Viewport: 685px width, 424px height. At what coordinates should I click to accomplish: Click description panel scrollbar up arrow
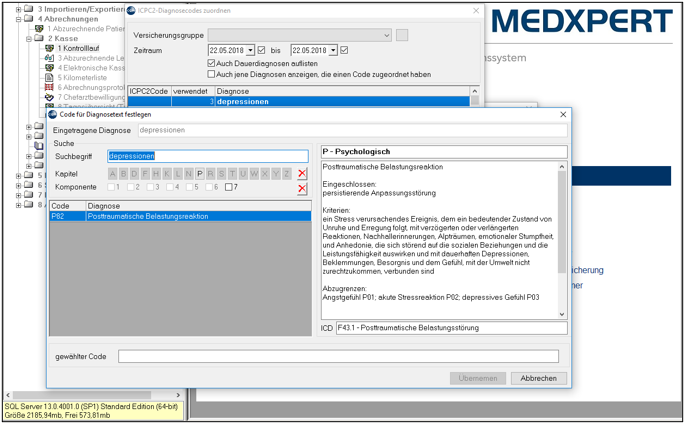coord(562,167)
